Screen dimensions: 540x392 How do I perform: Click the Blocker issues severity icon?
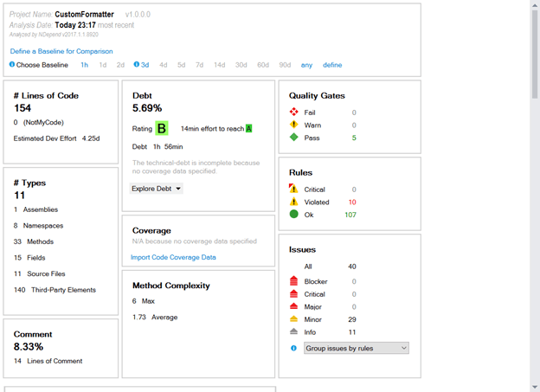click(294, 282)
